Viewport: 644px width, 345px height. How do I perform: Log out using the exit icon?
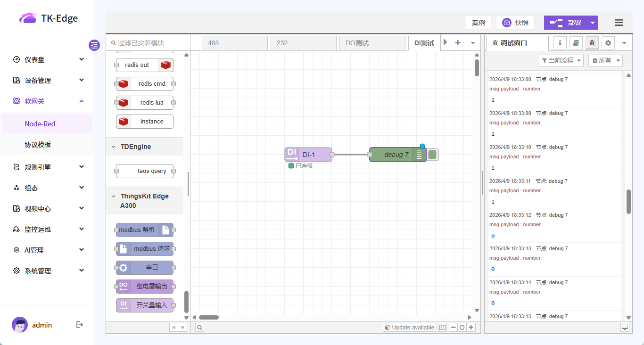(x=80, y=325)
